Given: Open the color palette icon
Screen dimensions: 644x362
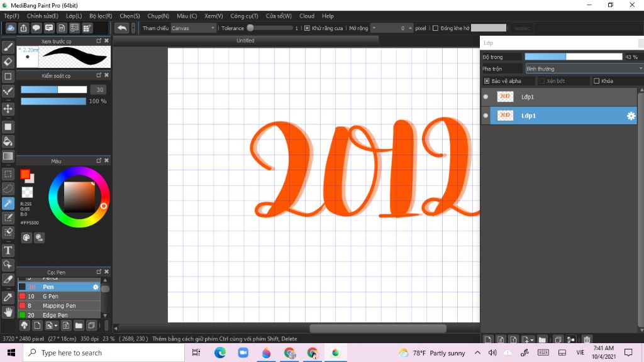Looking at the screenshot, I should coord(26,237).
